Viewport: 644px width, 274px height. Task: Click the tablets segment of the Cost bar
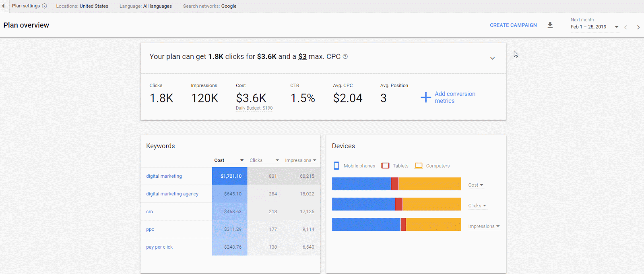[395, 184]
